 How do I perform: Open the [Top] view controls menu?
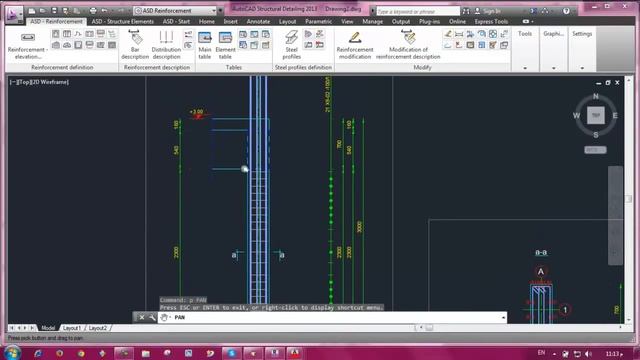[x=23, y=82]
